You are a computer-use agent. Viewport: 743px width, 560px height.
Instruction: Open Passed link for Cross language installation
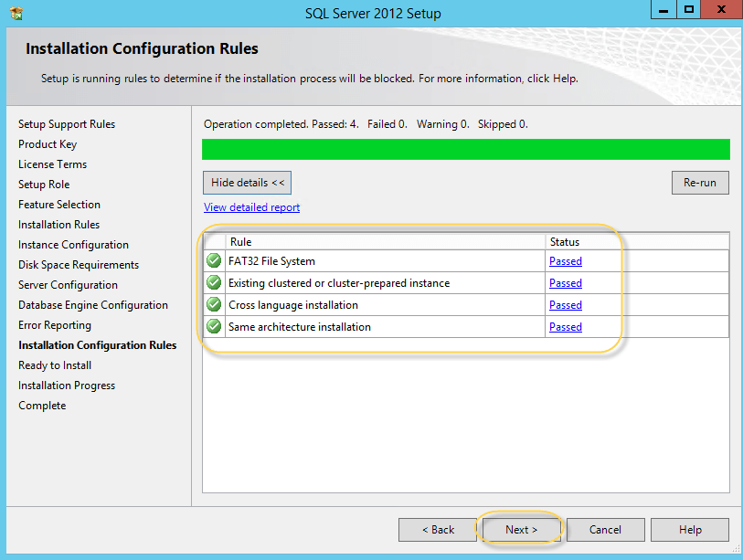(x=565, y=305)
